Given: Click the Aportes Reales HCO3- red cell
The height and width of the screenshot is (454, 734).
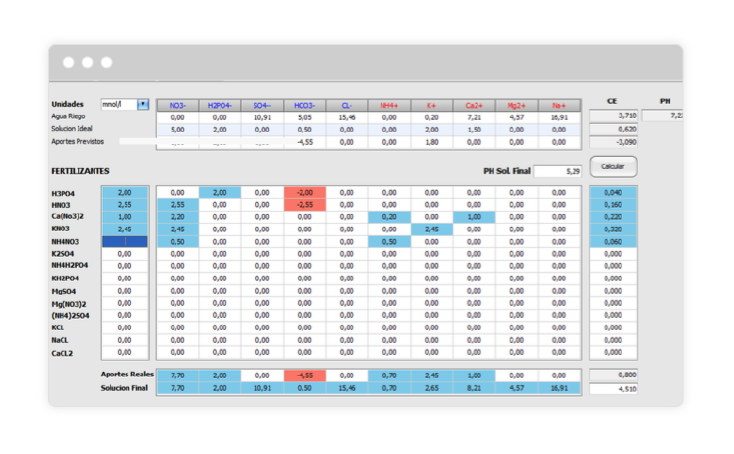Looking at the screenshot, I should [304, 375].
